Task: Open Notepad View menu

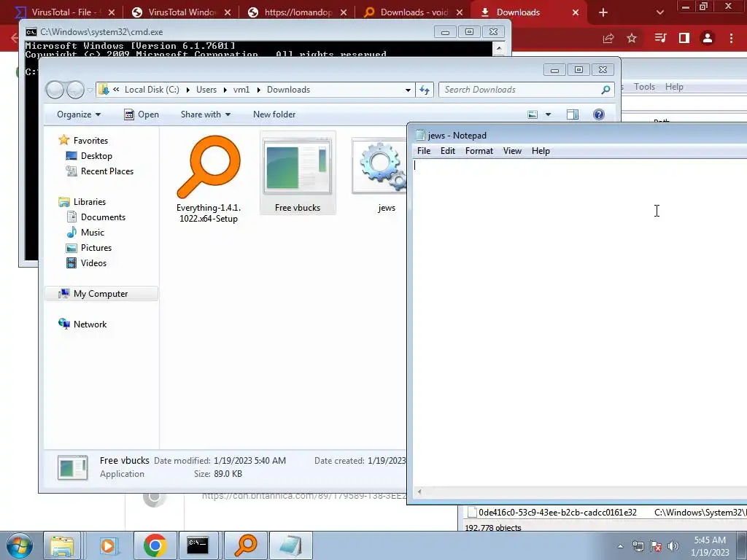Action: pos(512,150)
